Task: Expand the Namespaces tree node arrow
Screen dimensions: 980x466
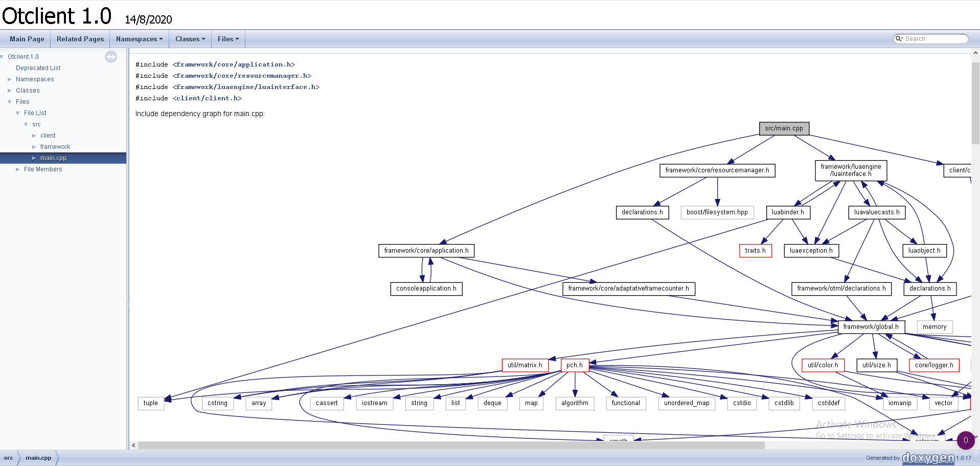Action: [x=9, y=79]
